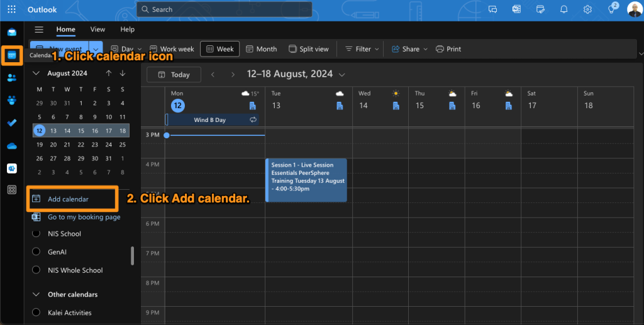
Task: Click the Print button
Action: tap(448, 49)
